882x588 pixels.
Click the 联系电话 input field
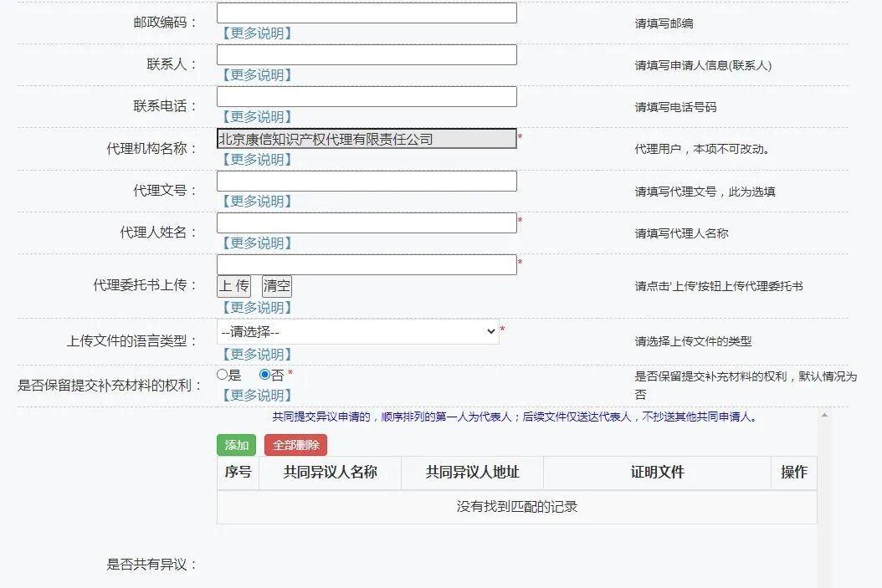pos(367,96)
